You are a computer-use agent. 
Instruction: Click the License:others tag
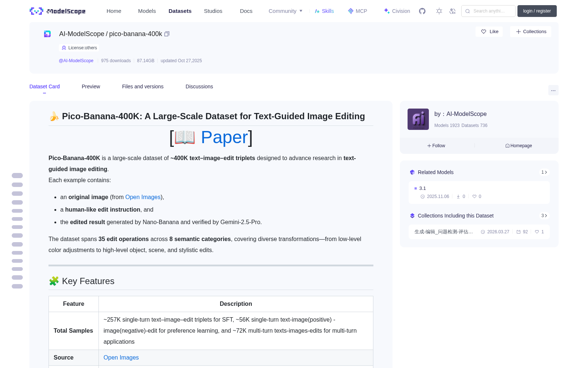[79, 48]
